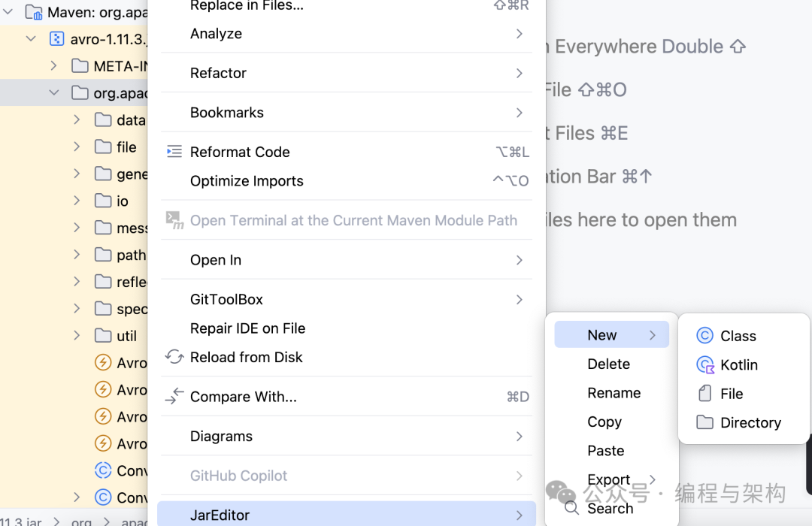Screen dimensions: 812x526
Task: Select the util folder in tree
Action: 126,336
